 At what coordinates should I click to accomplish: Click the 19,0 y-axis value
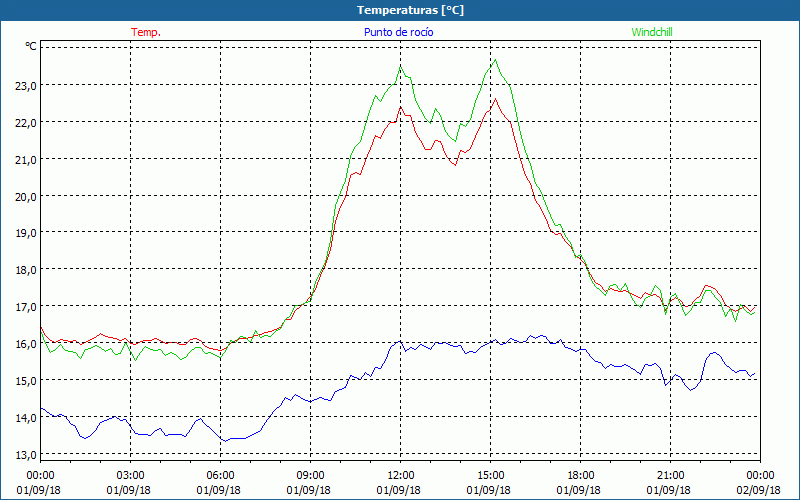point(26,233)
